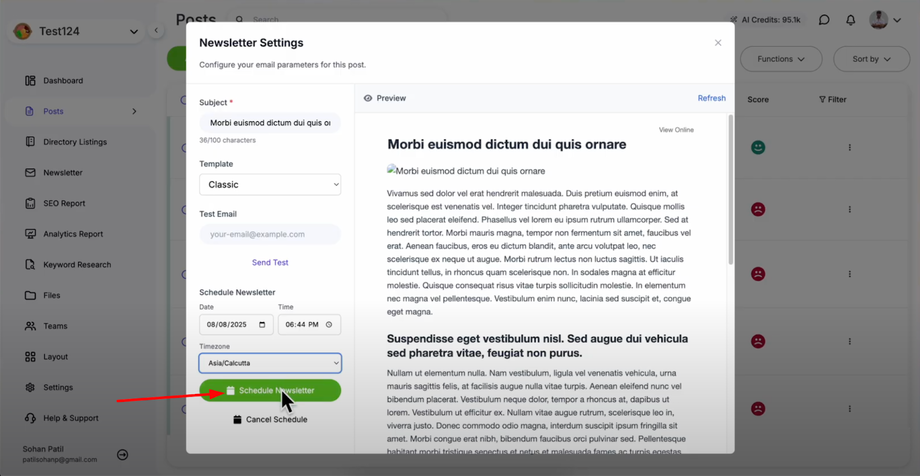The image size is (920, 476).
Task: Open the SEO Report icon
Action: click(x=30, y=204)
